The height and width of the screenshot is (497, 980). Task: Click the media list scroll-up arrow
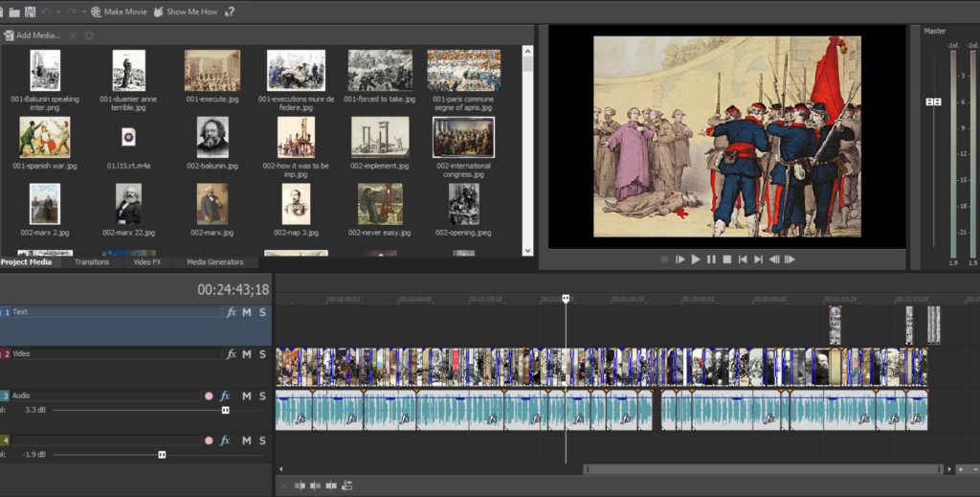pyautogui.click(x=527, y=52)
